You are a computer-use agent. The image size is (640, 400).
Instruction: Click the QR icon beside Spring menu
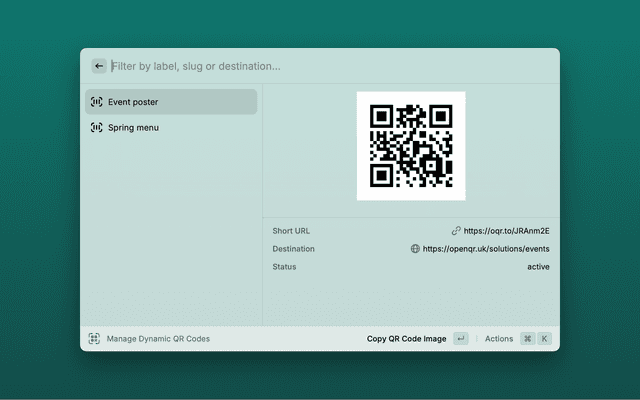(x=96, y=127)
